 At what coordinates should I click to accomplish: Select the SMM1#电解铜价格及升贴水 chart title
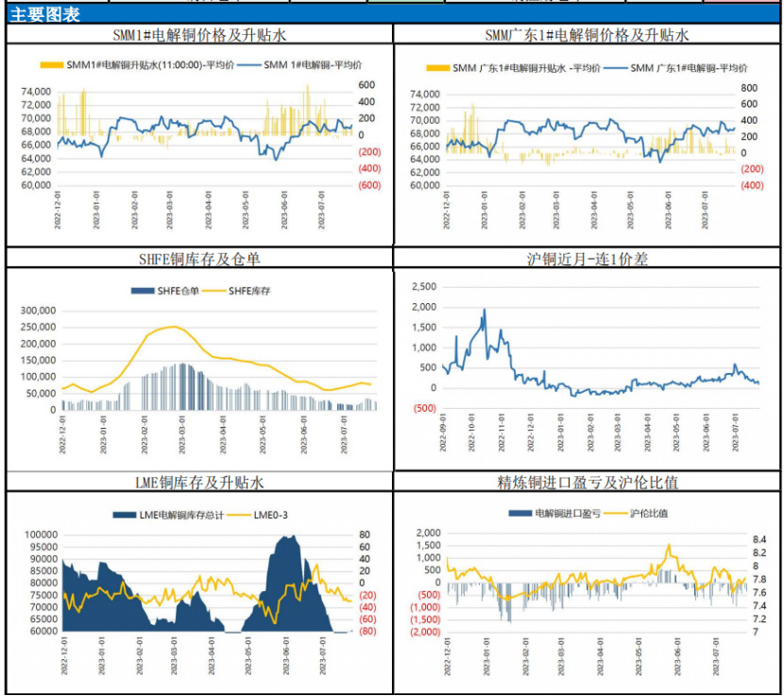[199, 35]
